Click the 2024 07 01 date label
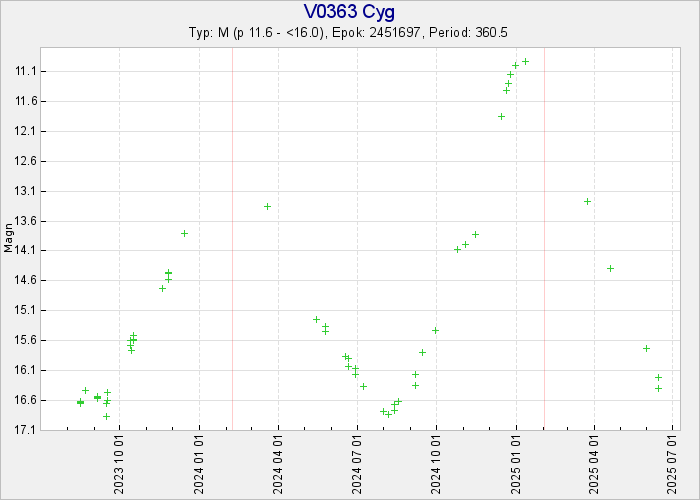Screen dimensions: 700x500 click(357, 465)
